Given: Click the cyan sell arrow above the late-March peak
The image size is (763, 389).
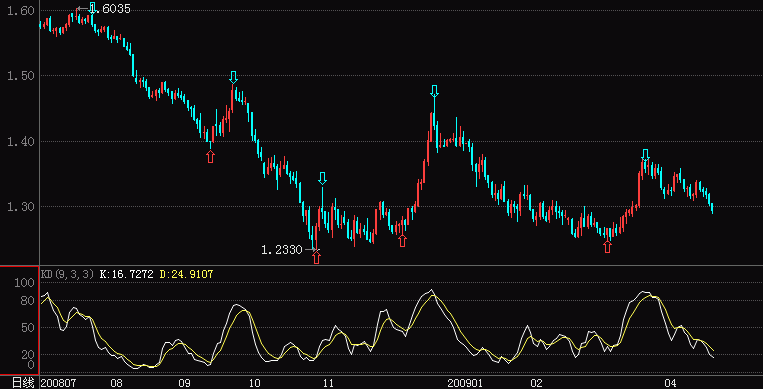Looking at the screenshot, I should point(645,155).
